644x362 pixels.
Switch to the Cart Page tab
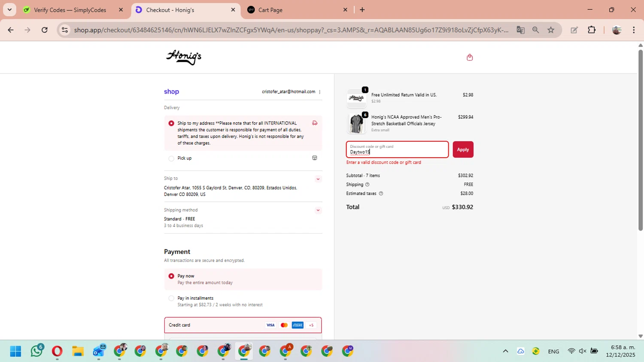pos(270,10)
